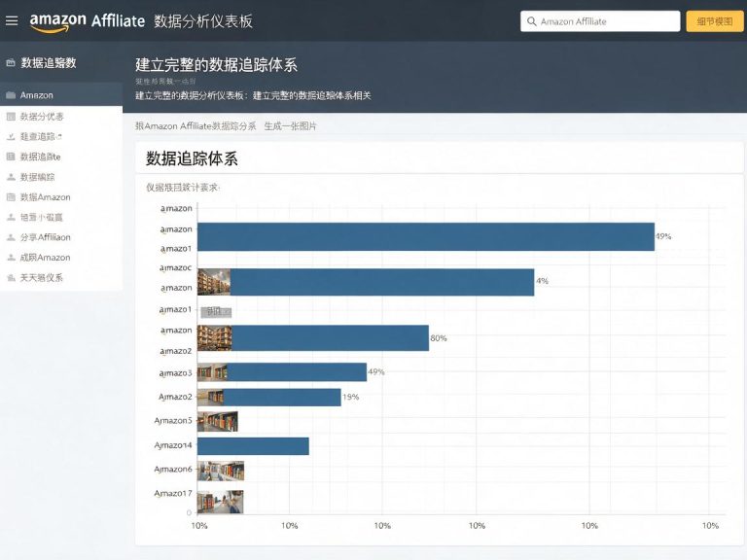This screenshot has height=560, width=747.
Task: Click the bar labeled 80%
Action: [x=313, y=338]
